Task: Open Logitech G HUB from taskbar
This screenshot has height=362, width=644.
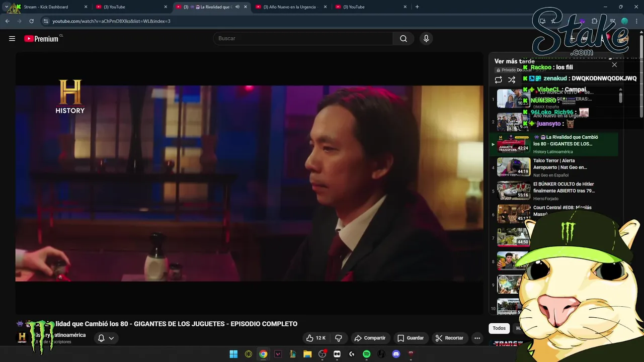Action: (352, 354)
